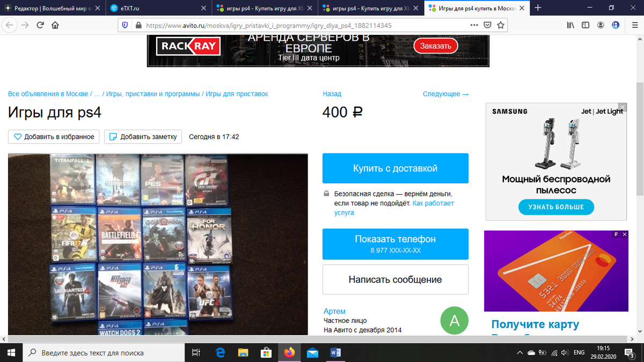Click Показать телефон button

pyautogui.click(x=395, y=244)
